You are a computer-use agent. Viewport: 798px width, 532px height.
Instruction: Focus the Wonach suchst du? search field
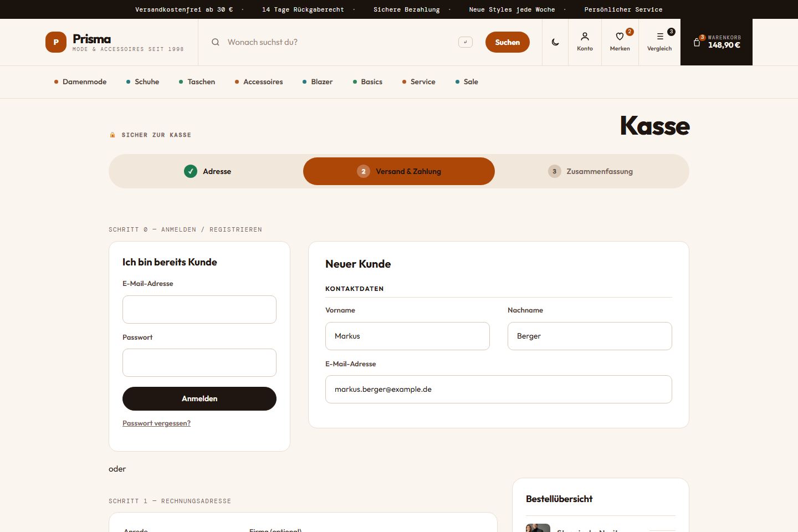[339, 42]
